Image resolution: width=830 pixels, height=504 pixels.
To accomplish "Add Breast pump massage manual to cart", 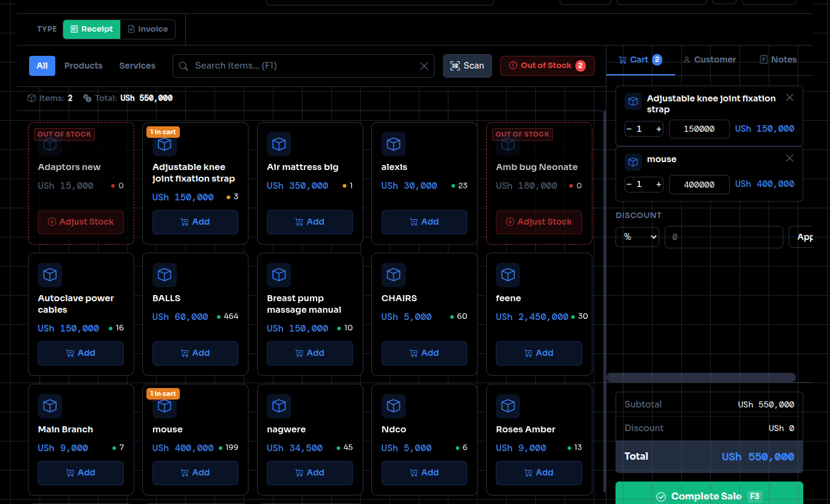I will coord(310,353).
